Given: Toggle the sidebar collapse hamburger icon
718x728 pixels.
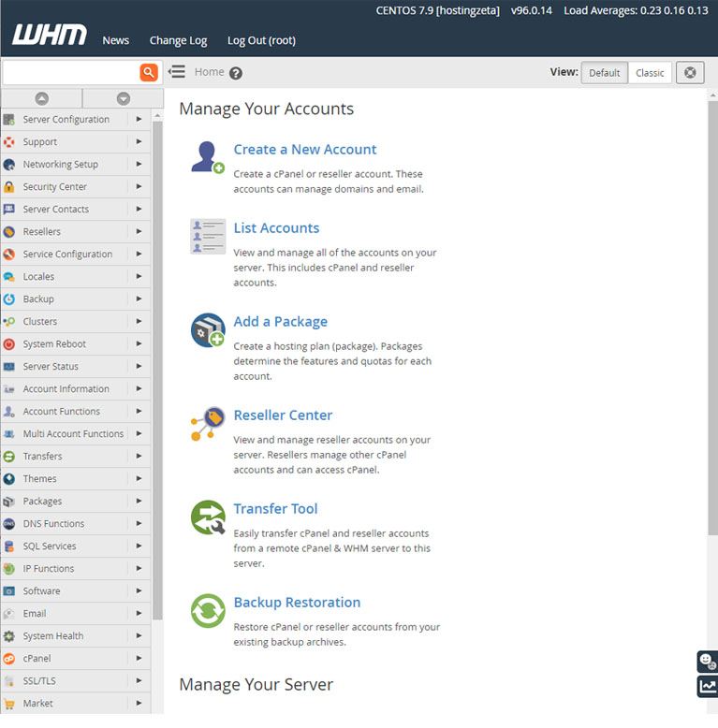Looking at the screenshot, I should pyautogui.click(x=176, y=72).
